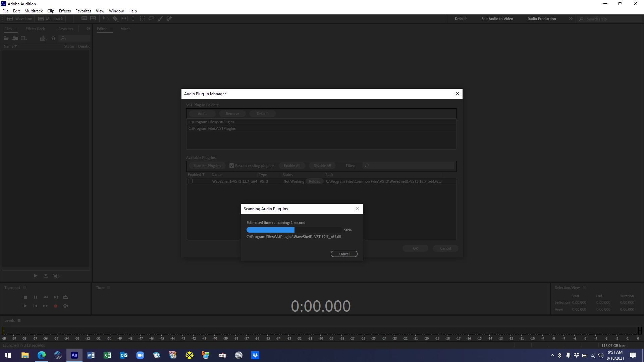Enable the WaveShell1-VST3 plug-in checkbox
This screenshot has height=362, width=644.
(x=190, y=181)
